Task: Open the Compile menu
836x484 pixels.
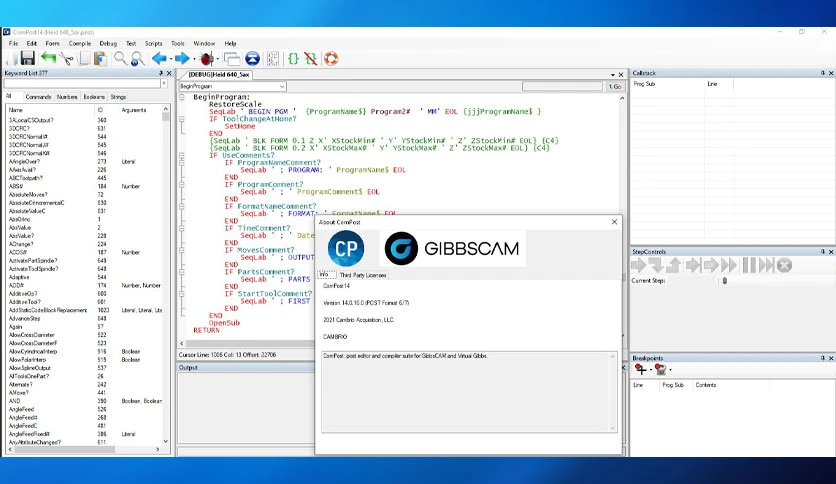Action: coord(80,44)
